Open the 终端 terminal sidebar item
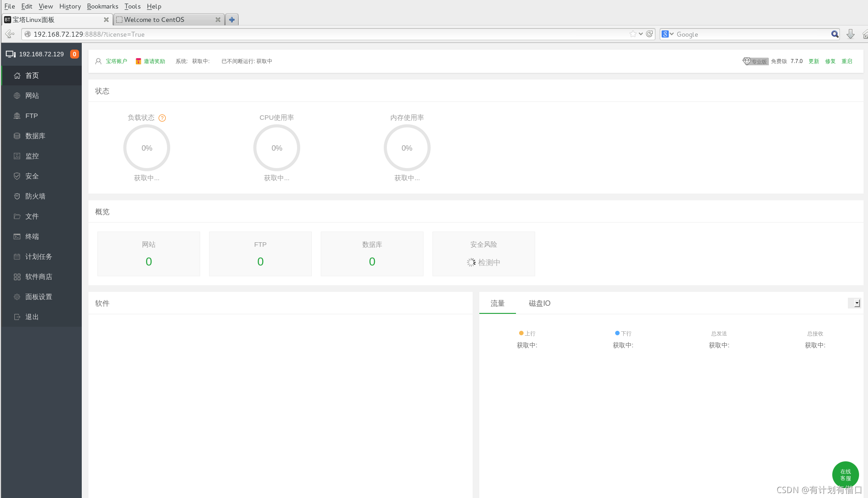 pyautogui.click(x=32, y=236)
